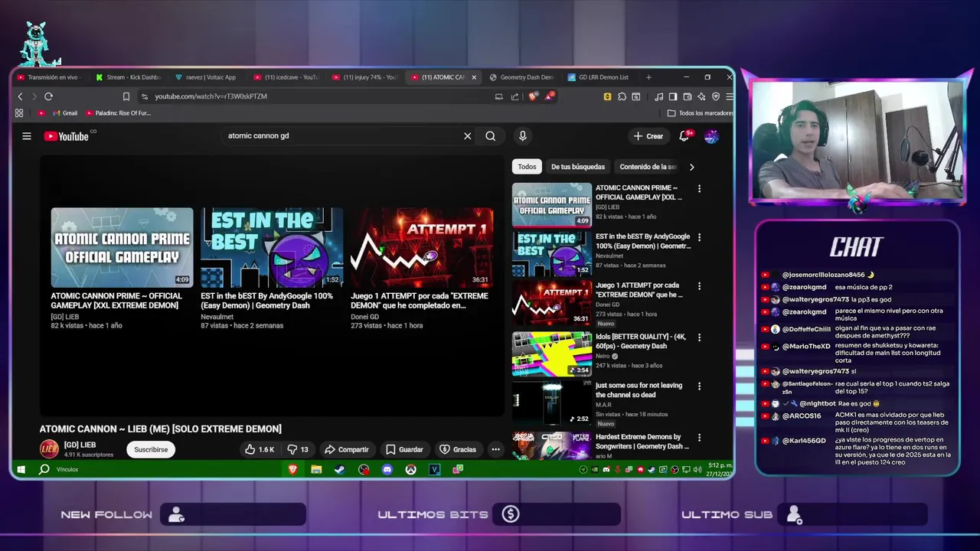The image size is (980, 551).
Task: Open the Todos los marcadores folder
Action: point(701,113)
